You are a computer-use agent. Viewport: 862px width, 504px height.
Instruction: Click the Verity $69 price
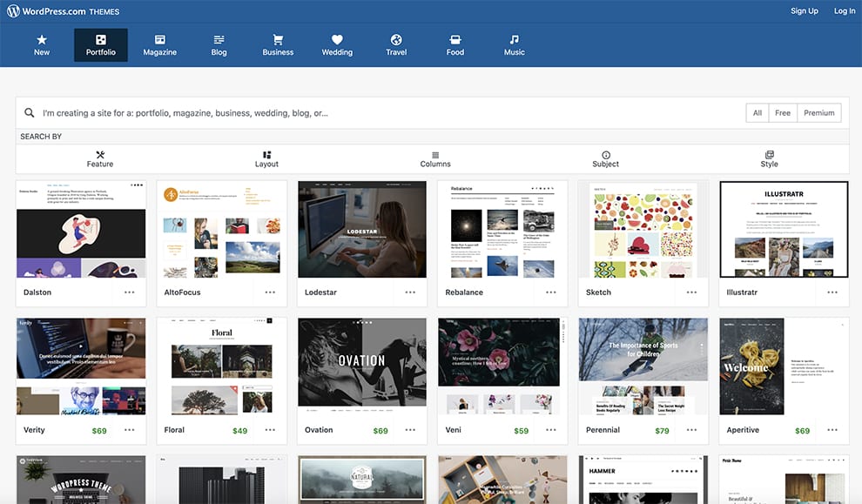point(99,431)
